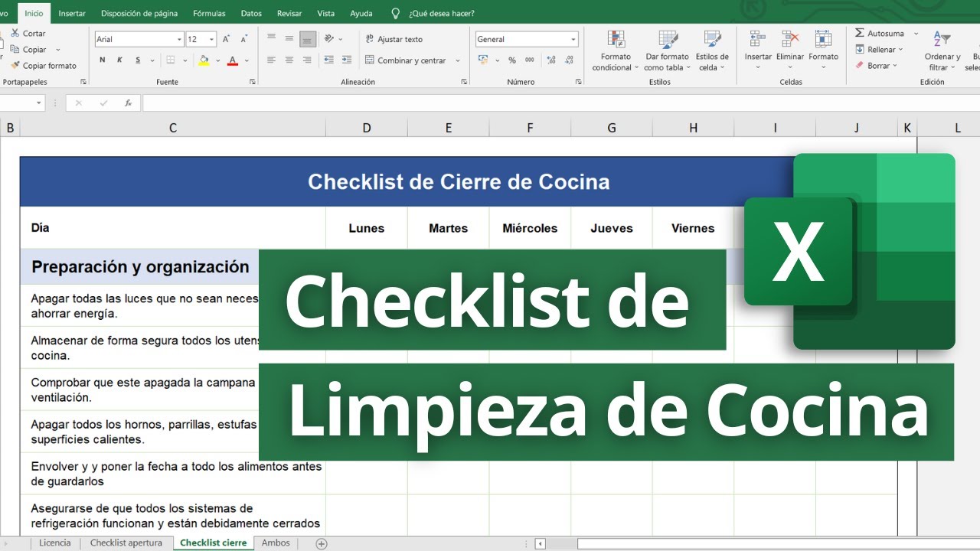Screen dimensions: 980x551
Task: Click the insert function fx icon
Action: point(129,103)
